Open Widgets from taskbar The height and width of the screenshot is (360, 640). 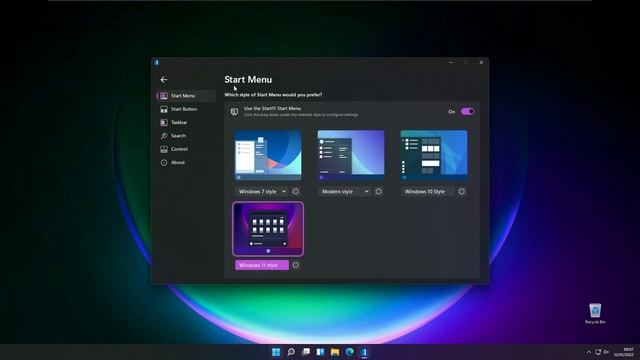(320, 352)
